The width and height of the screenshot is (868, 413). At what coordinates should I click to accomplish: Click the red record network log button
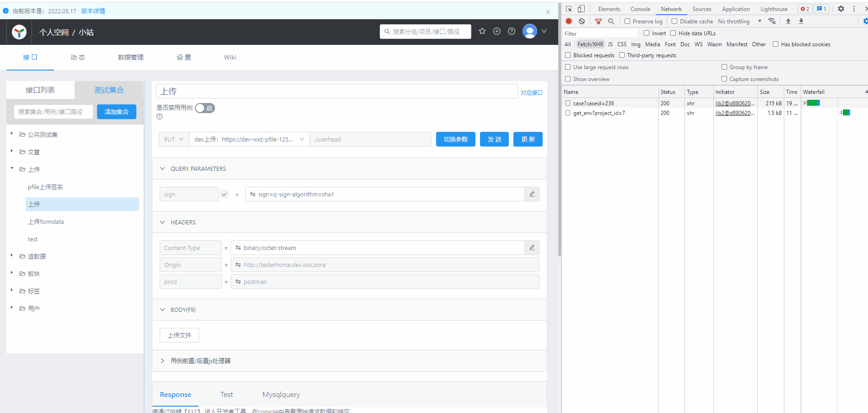pyautogui.click(x=569, y=21)
